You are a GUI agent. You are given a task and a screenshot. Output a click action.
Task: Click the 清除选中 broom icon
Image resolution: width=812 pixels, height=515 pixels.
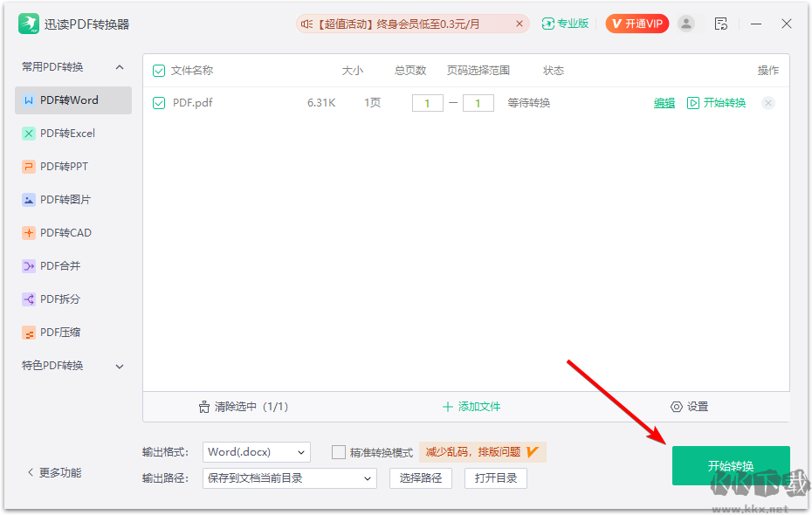204,407
